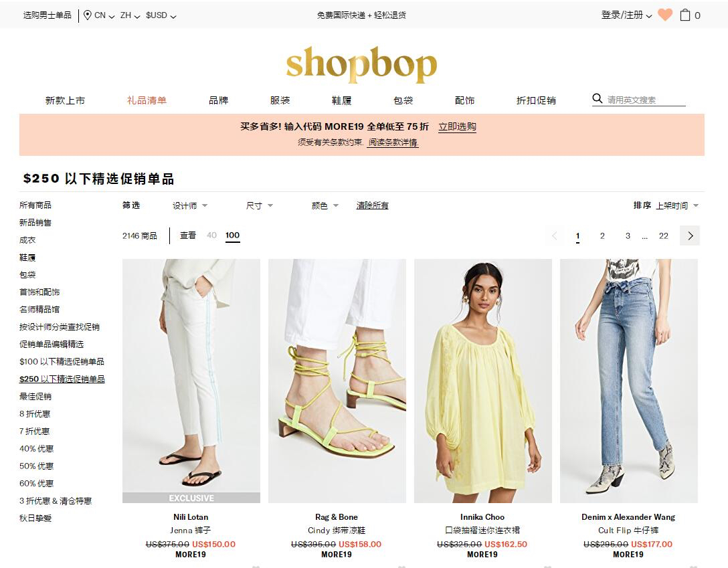
Task: Click the search magnifier icon
Action: tap(597, 98)
